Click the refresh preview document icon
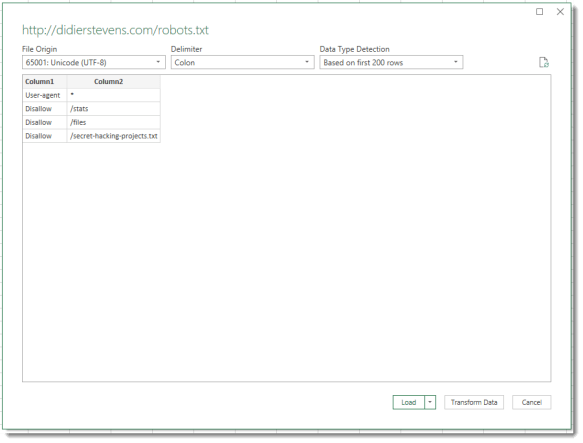The height and width of the screenshot is (443, 583). coord(544,62)
